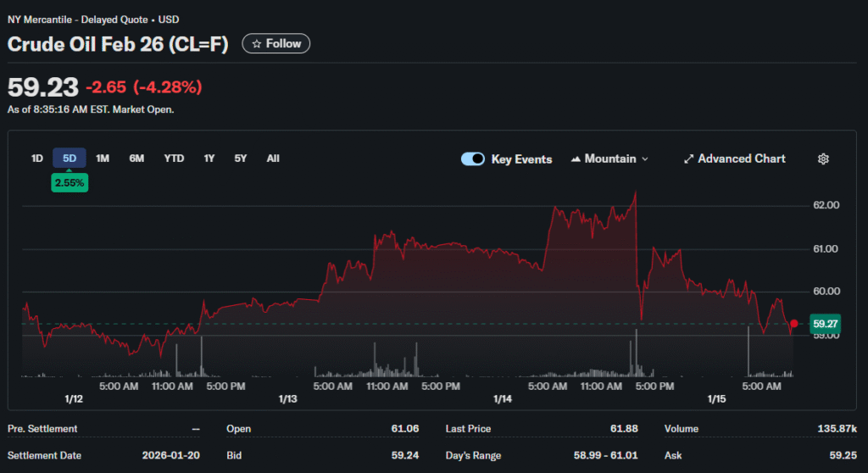
Task: Follow Crude Oil Feb 26 ticker
Action: click(x=276, y=44)
